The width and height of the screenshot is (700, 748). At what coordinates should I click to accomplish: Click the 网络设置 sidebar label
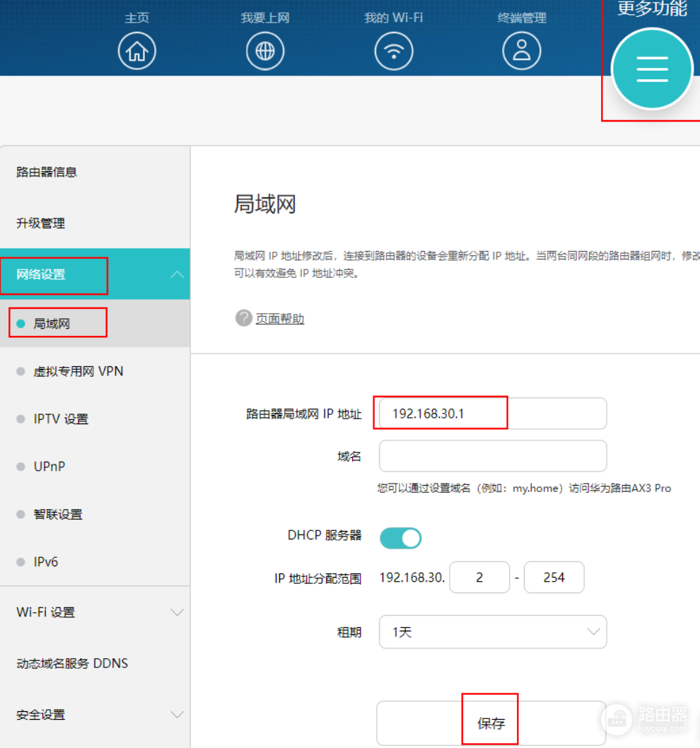coord(40,274)
